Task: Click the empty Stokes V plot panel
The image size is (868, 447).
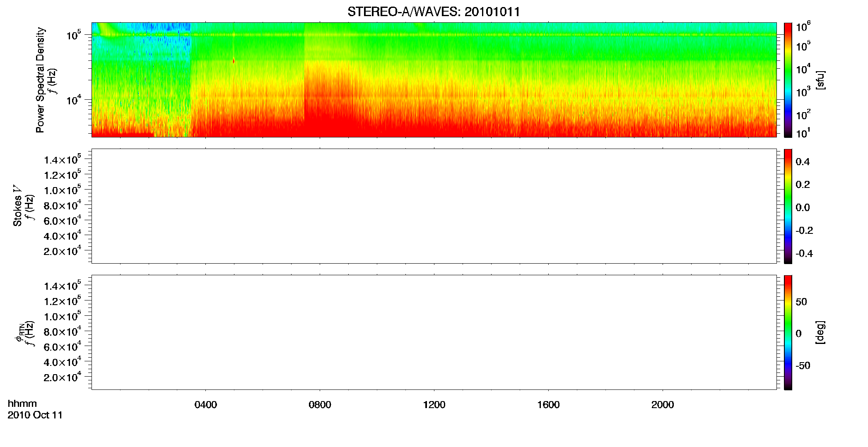Action: pos(434,206)
